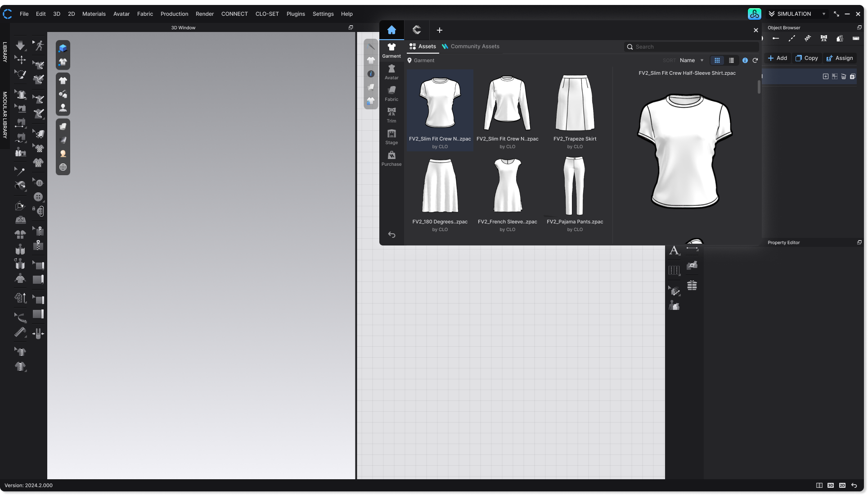
Task: Click the white t-shirt garment display icon
Action: point(63,81)
